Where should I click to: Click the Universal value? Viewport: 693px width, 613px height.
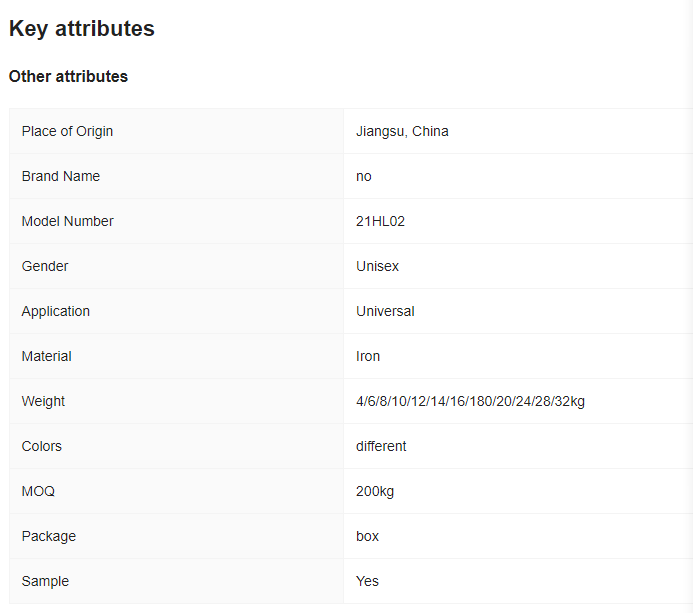tap(385, 311)
